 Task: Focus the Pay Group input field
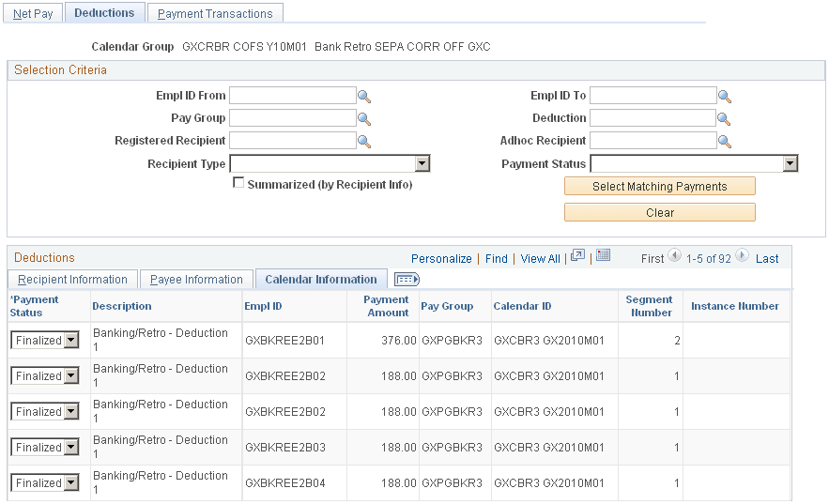pyautogui.click(x=293, y=118)
